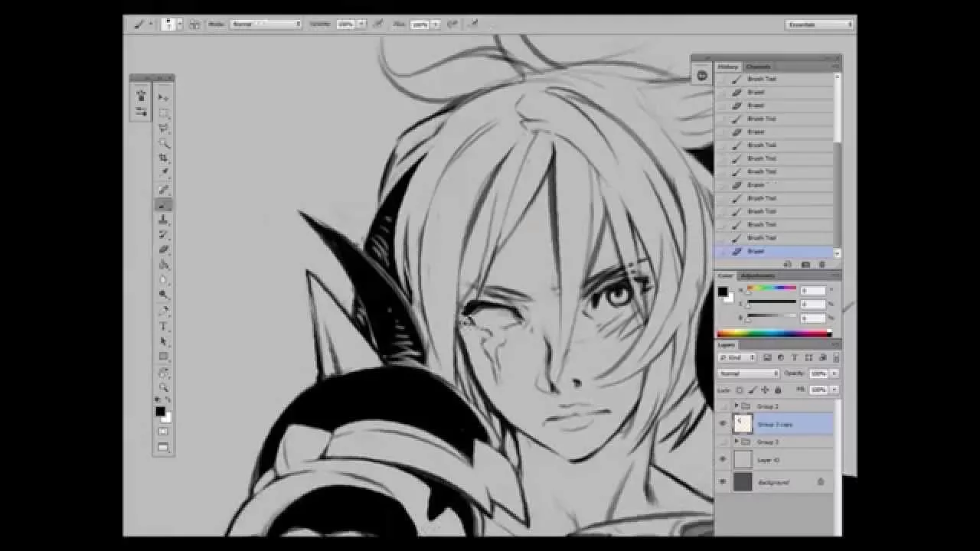Select the Eyedropper tool
This screenshot has height=551, width=980.
click(163, 174)
